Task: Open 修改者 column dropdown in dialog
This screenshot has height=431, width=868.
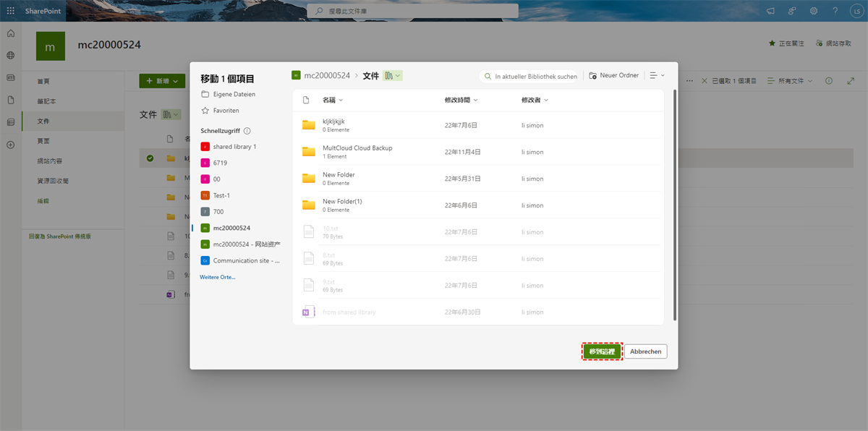Action: coord(535,100)
